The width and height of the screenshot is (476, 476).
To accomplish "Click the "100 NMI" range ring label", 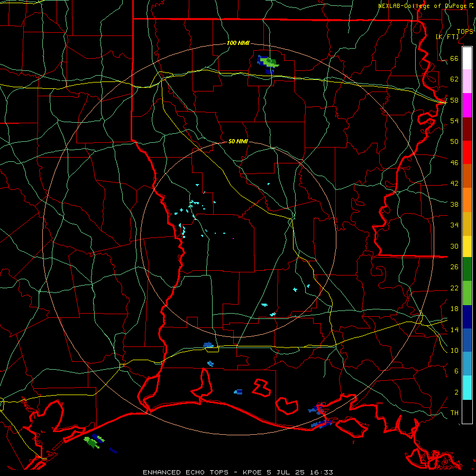I will coord(238,43).
